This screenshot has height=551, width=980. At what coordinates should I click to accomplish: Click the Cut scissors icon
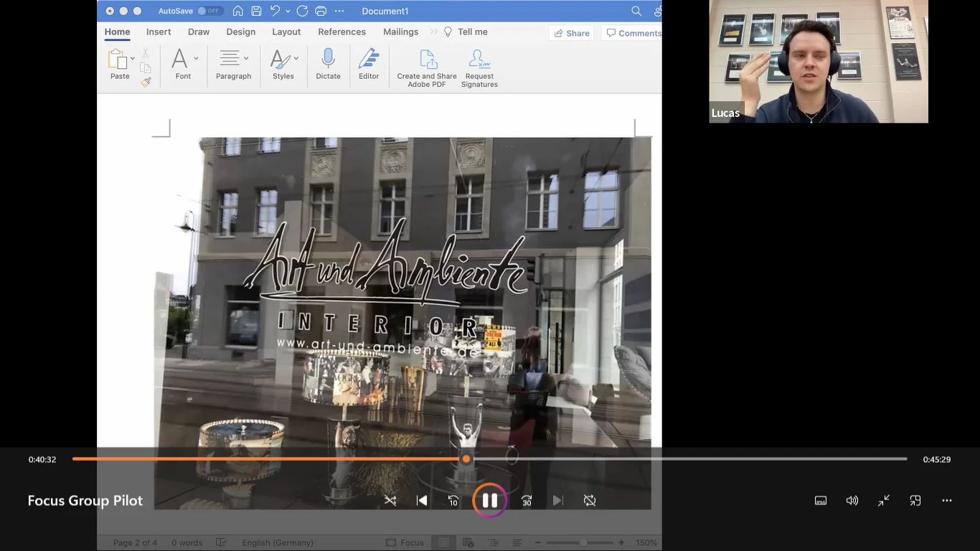146,53
